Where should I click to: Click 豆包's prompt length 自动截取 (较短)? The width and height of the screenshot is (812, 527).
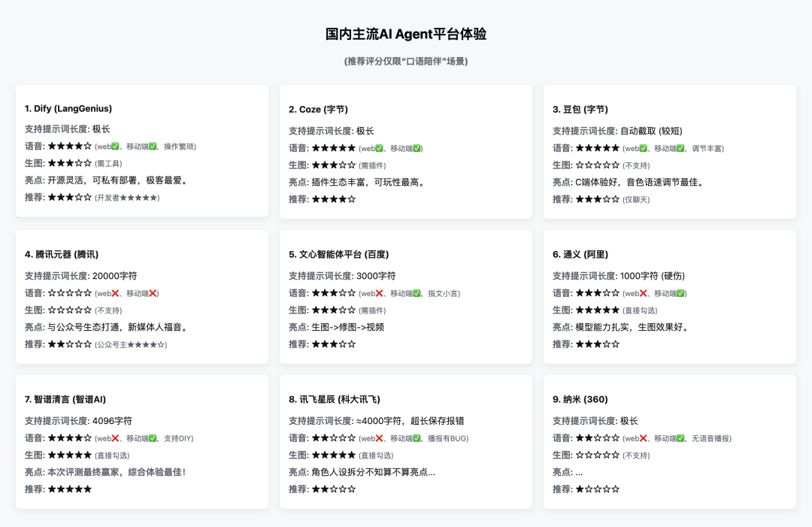point(651,131)
